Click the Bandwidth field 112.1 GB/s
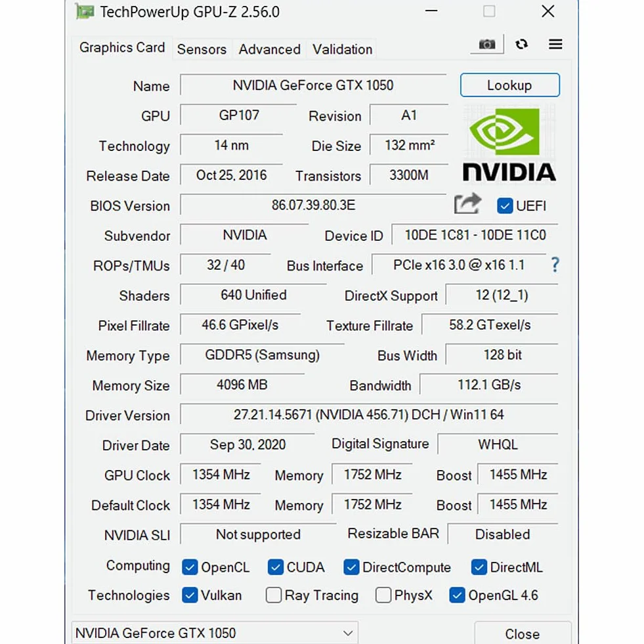This screenshot has width=644, height=644. pos(489,385)
